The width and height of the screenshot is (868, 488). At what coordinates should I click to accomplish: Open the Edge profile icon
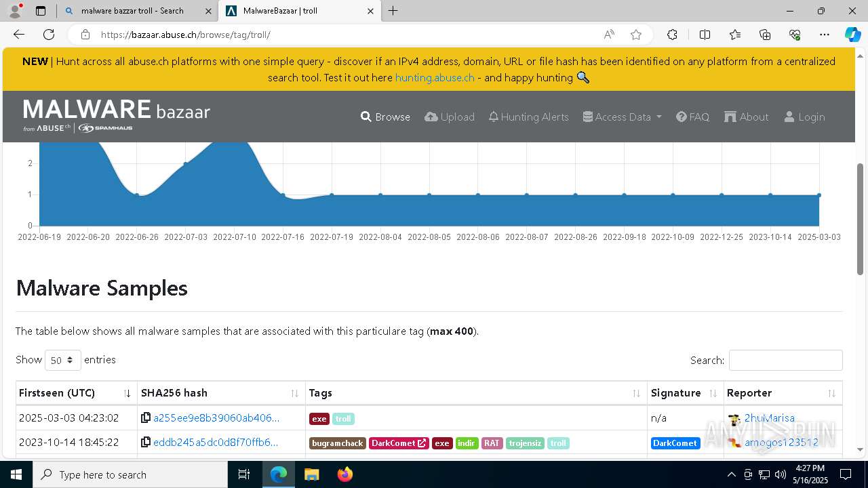point(15,11)
